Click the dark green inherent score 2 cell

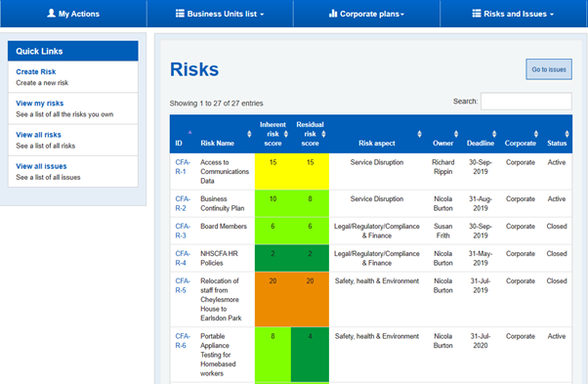(273, 258)
